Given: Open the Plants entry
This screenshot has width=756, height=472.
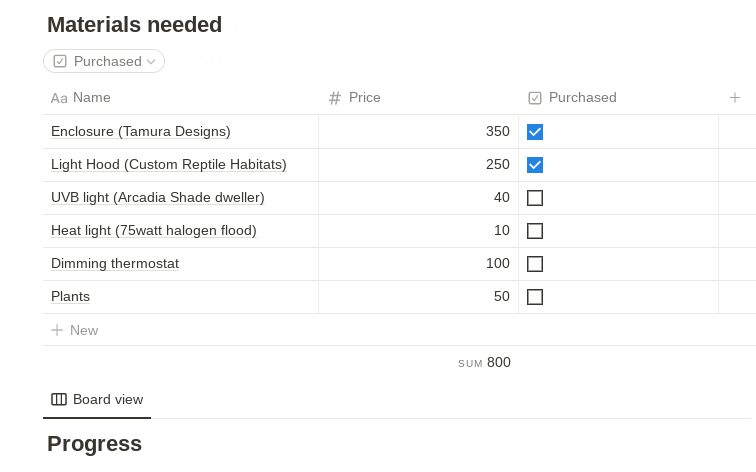Looking at the screenshot, I should click(x=71, y=297).
